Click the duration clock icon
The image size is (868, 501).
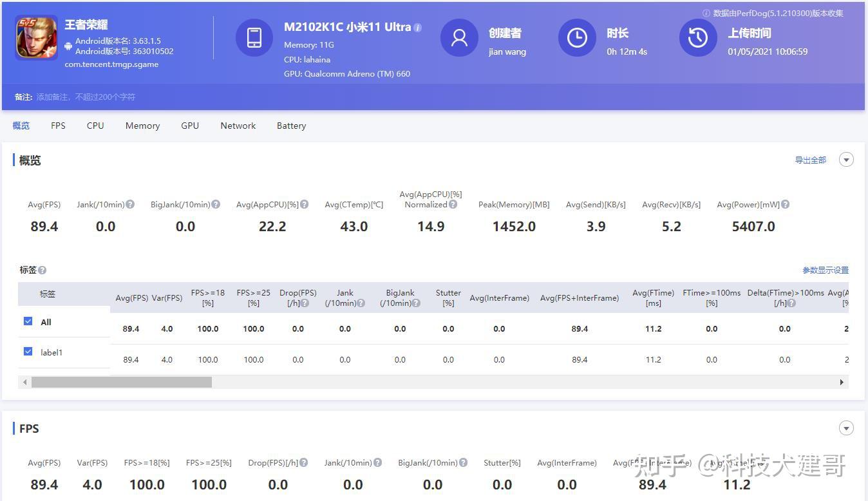point(577,37)
